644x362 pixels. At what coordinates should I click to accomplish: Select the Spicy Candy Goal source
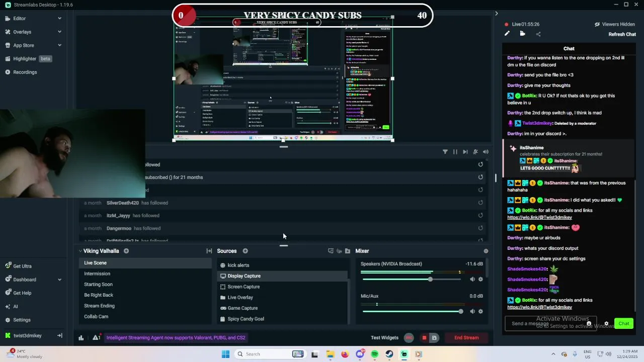click(x=282, y=319)
